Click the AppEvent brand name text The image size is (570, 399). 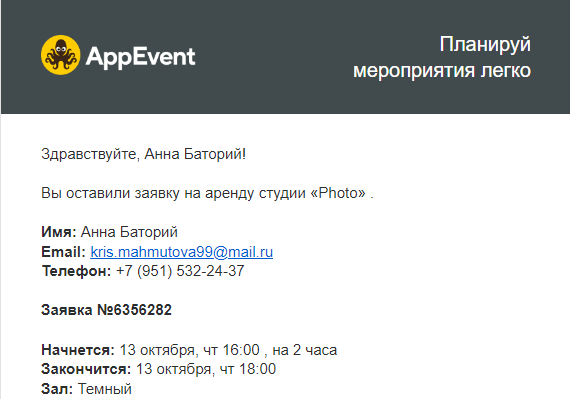(140, 57)
